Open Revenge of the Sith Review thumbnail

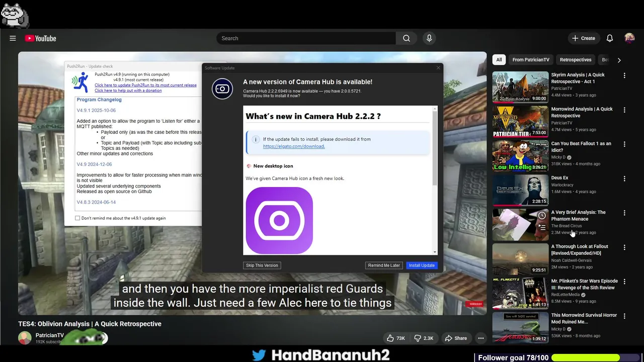coord(520,293)
